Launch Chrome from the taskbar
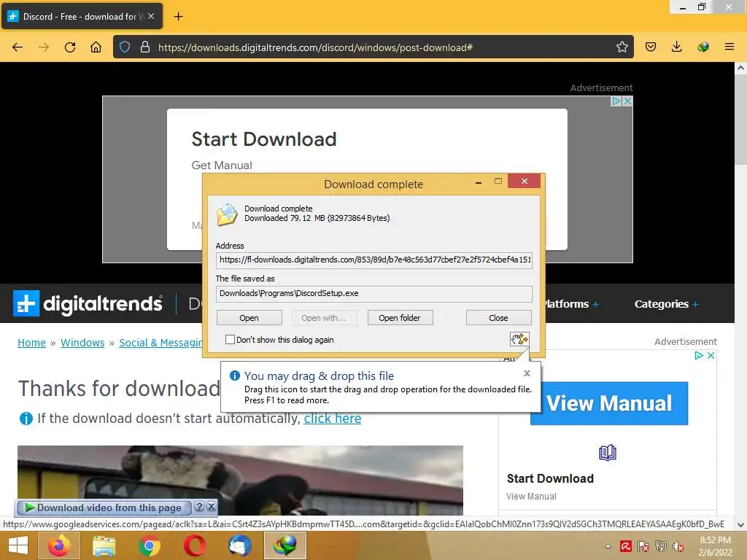The height and width of the screenshot is (560, 747). click(149, 545)
